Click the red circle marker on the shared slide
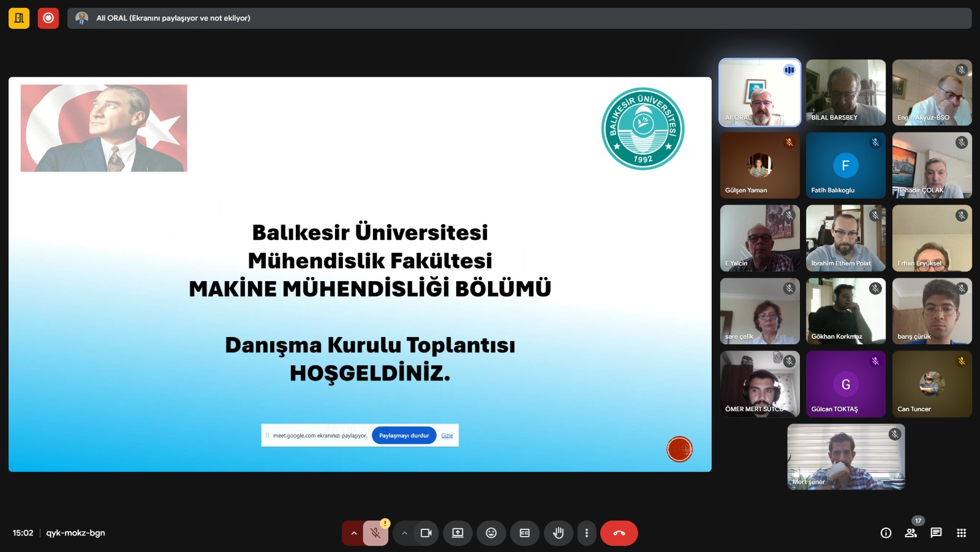This screenshot has height=552, width=980. coord(679,449)
